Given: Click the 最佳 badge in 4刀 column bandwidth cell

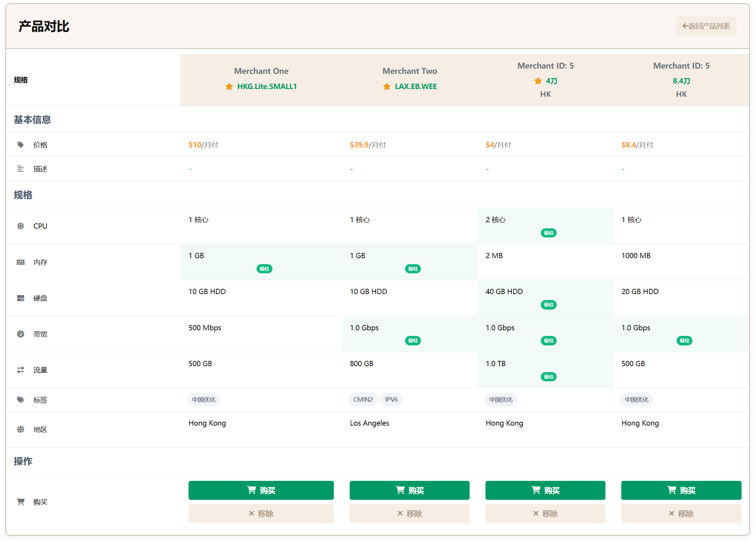Looking at the screenshot, I should pyautogui.click(x=548, y=340).
